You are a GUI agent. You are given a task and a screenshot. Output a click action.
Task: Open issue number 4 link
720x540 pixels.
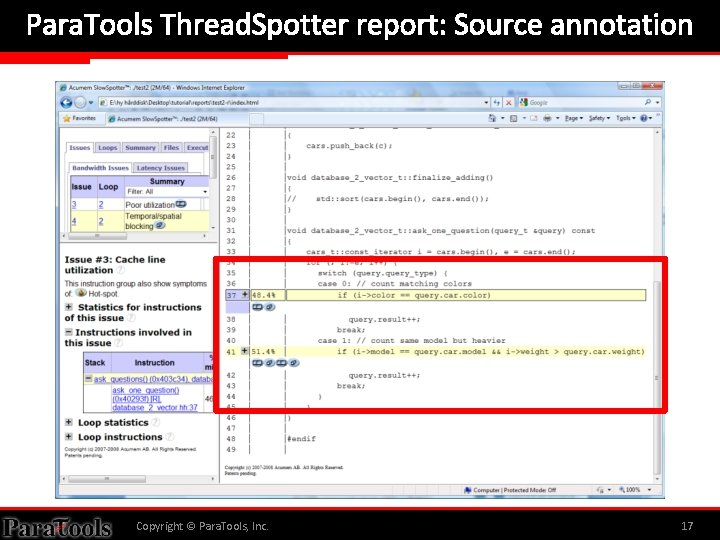(74, 221)
